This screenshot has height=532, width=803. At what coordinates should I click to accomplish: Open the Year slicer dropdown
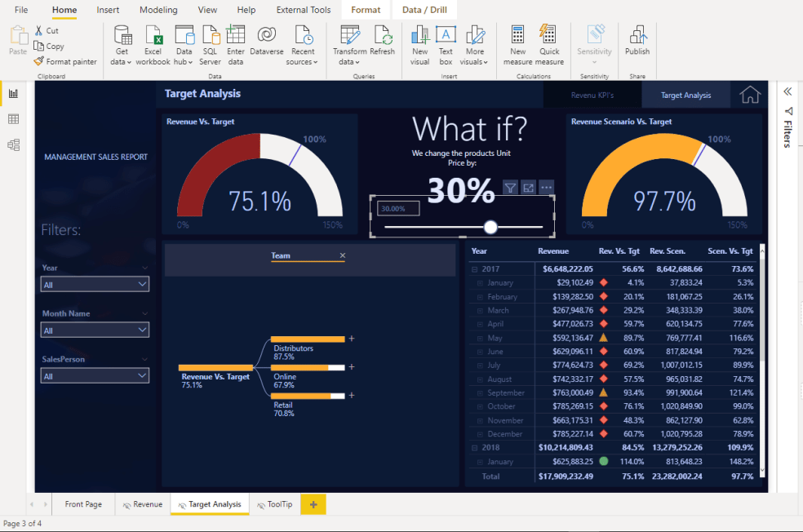pyautogui.click(x=144, y=284)
